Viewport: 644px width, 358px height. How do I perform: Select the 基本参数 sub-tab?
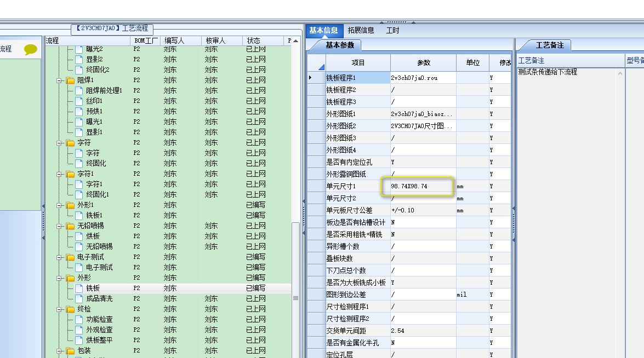pos(340,45)
